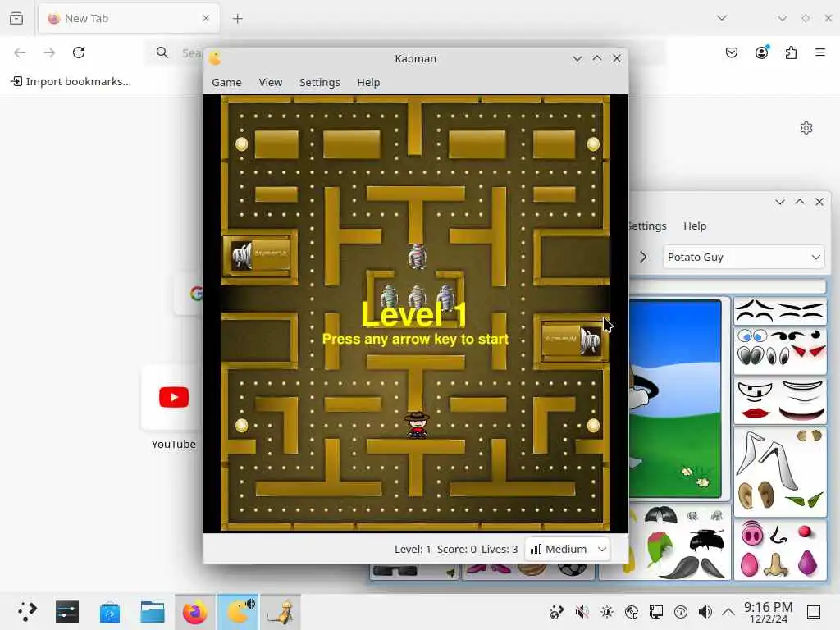Pick the red ball nose in Potato Guy palette
Viewport: 840px width, 630px height.
coord(805,532)
